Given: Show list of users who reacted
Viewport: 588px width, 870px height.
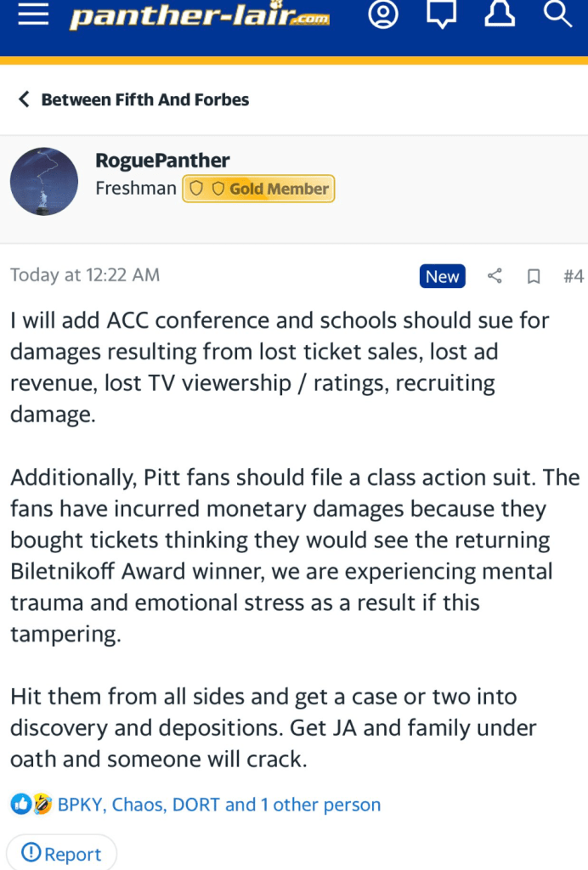Looking at the screenshot, I should 219,805.
